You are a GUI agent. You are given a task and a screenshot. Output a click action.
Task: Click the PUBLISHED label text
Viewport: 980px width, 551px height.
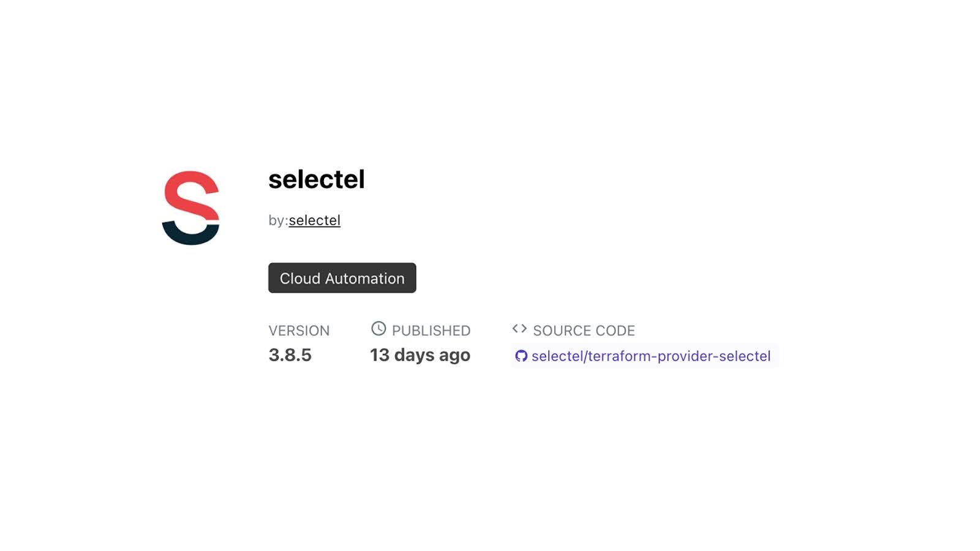click(x=431, y=331)
